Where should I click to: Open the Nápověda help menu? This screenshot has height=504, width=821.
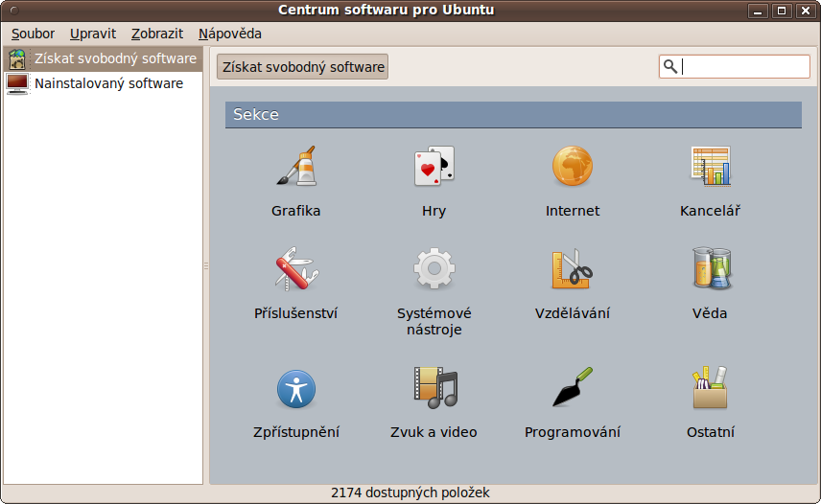230,34
